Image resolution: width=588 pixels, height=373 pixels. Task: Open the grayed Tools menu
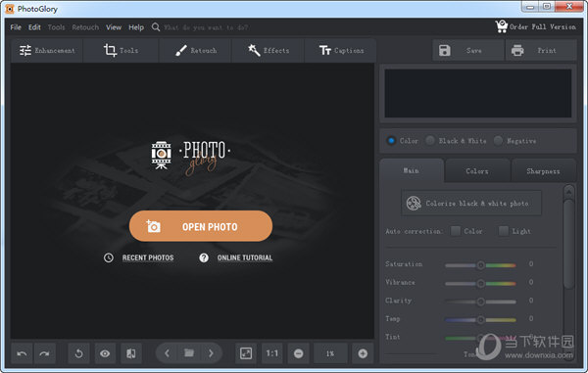(56, 27)
